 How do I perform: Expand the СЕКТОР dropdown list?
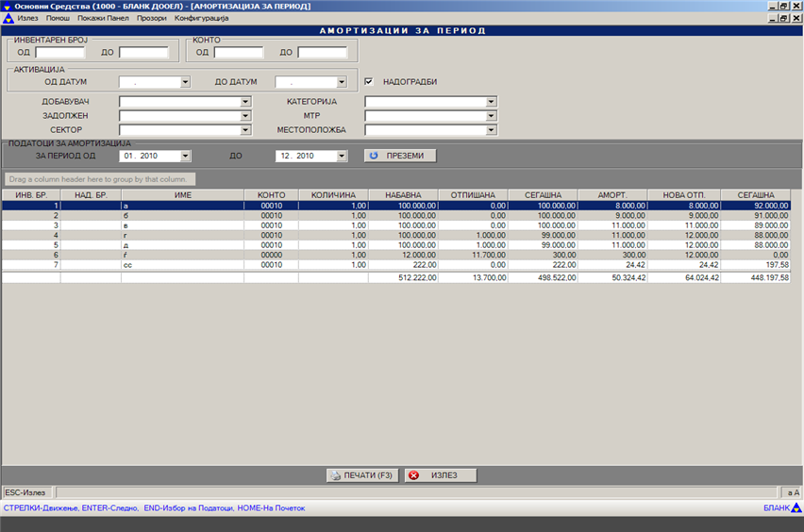pos(245,130)
